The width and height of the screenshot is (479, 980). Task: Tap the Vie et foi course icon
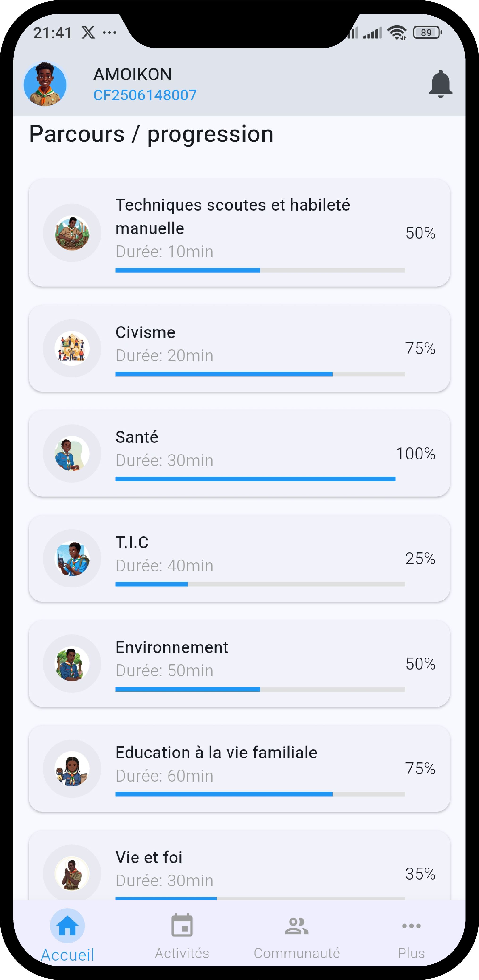pyautogui.click(x=72, y=873)
